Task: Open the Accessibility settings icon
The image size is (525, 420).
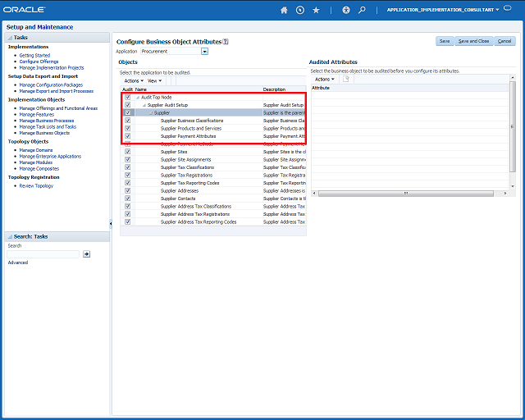Action: coord(346,11)
